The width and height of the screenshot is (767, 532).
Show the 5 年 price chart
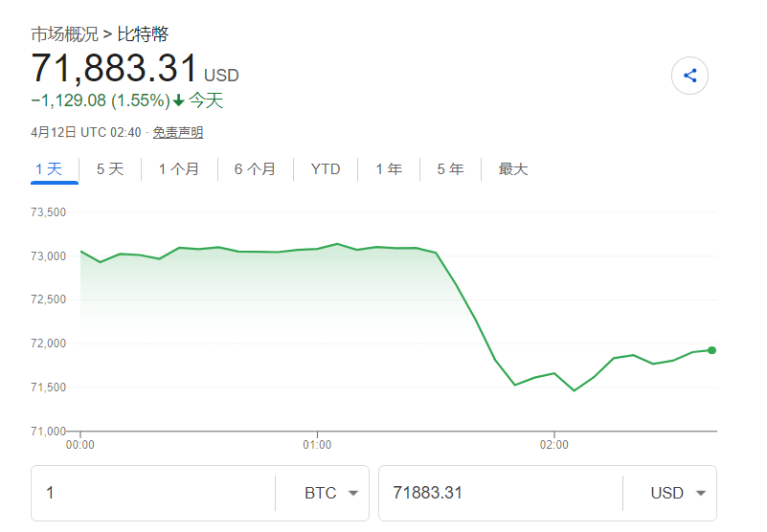pos(450,169)
